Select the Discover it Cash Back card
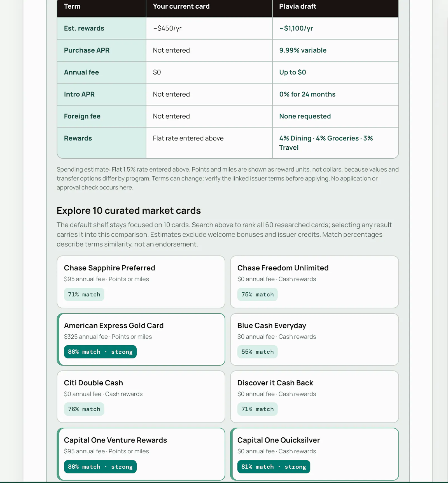Viewport: 448px width, 483px height. coord(314,397)
